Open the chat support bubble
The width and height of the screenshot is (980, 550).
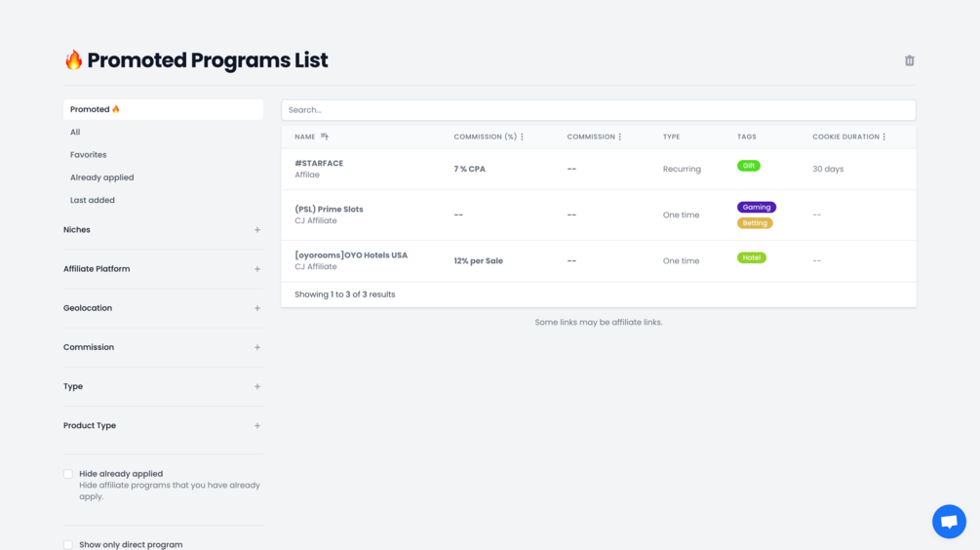[x=948, y=522]
